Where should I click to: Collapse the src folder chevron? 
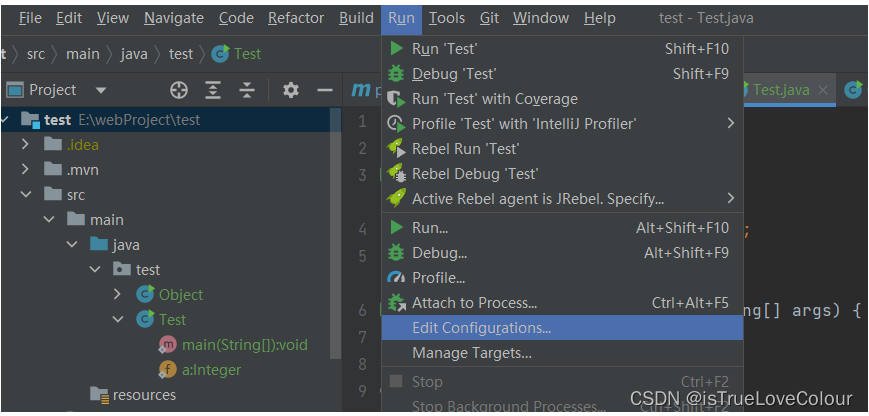click(x=25, y=194)
